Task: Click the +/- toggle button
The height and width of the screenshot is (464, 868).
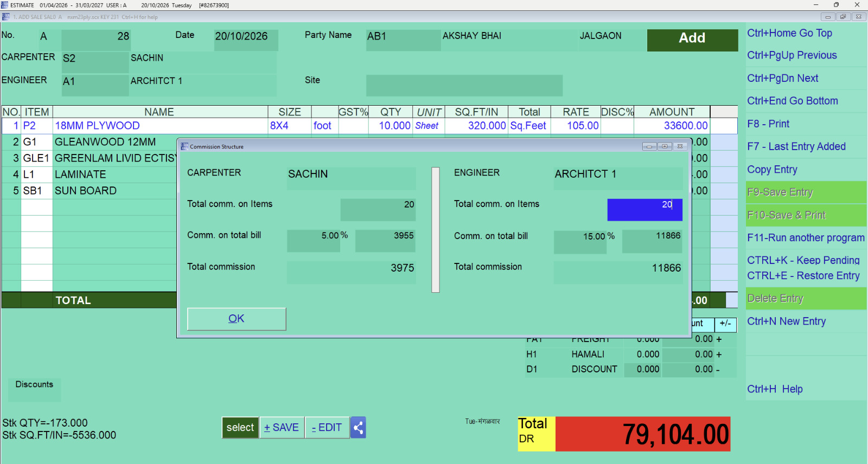Action: (725, 324)
